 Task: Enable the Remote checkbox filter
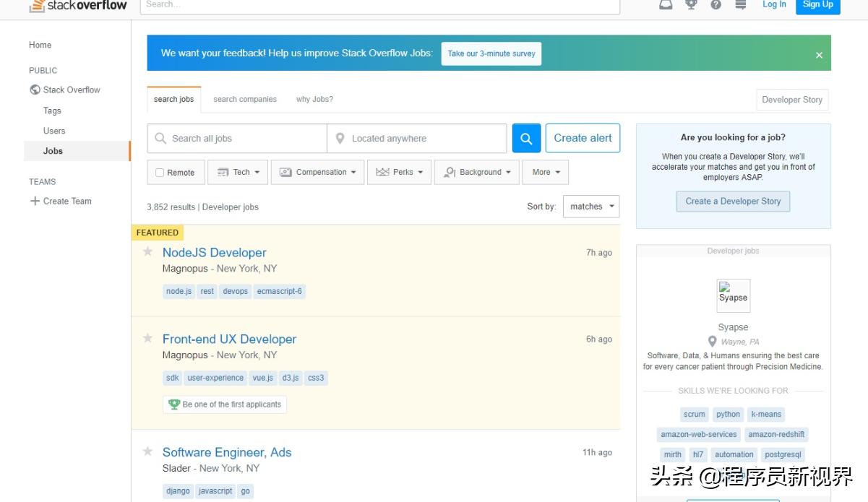click(160, 173)
